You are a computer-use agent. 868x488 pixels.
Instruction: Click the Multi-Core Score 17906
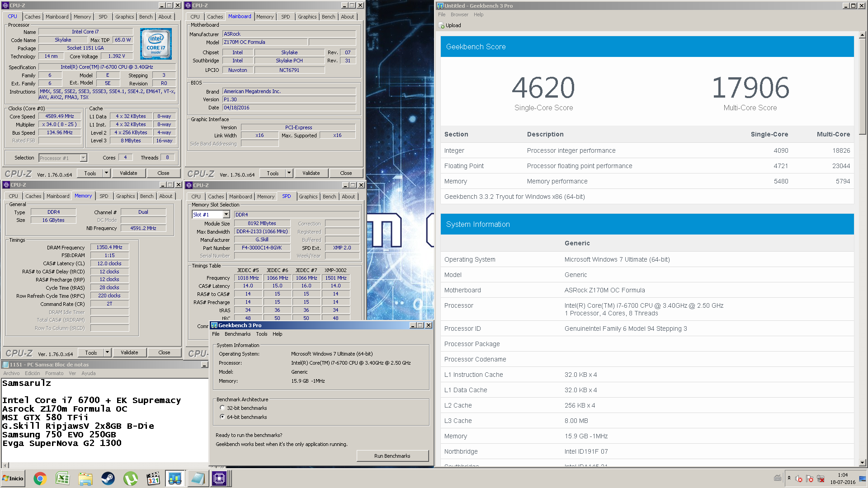point(750,88)
